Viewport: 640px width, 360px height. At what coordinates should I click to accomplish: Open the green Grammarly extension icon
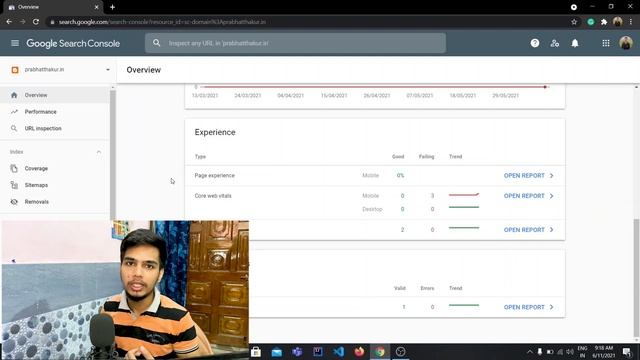[591, 22]
